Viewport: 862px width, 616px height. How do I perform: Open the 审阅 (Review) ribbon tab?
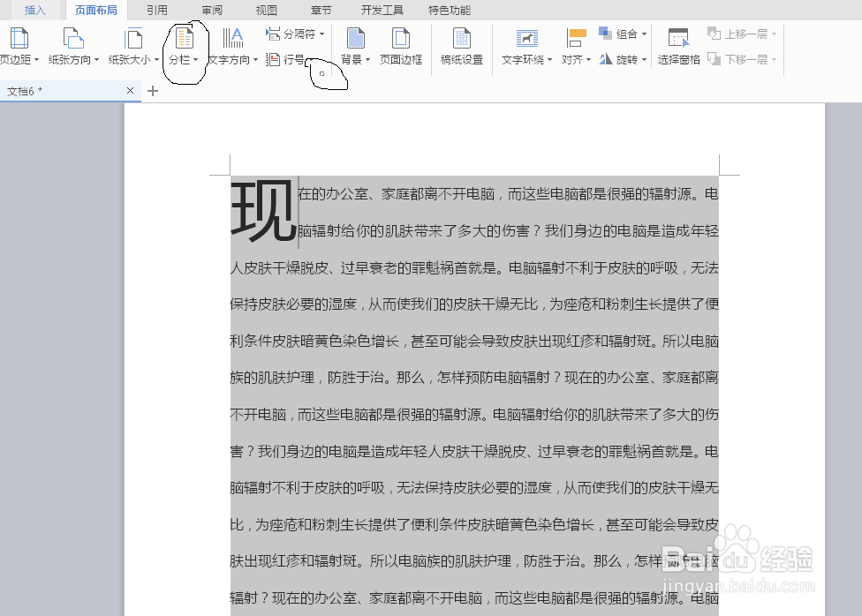[x=211, y=10]
